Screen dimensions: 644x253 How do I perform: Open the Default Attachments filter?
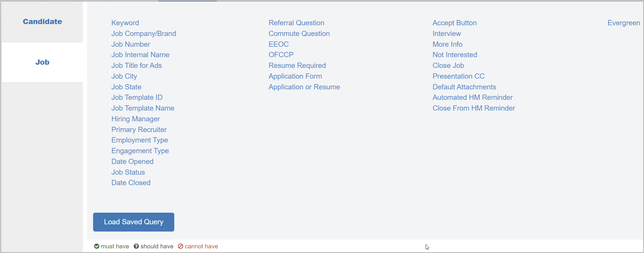(x=464, y=87)
